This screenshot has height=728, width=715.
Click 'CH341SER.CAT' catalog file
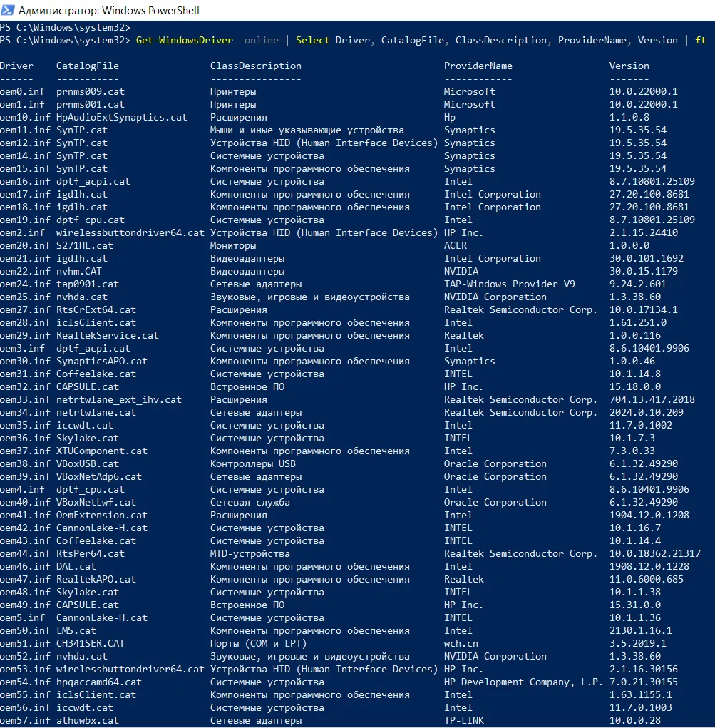(90, 644)
